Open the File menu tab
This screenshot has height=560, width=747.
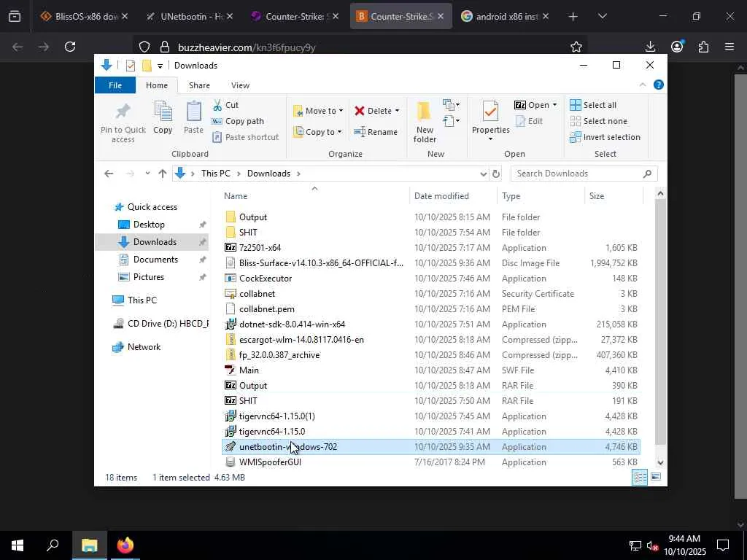115,85
